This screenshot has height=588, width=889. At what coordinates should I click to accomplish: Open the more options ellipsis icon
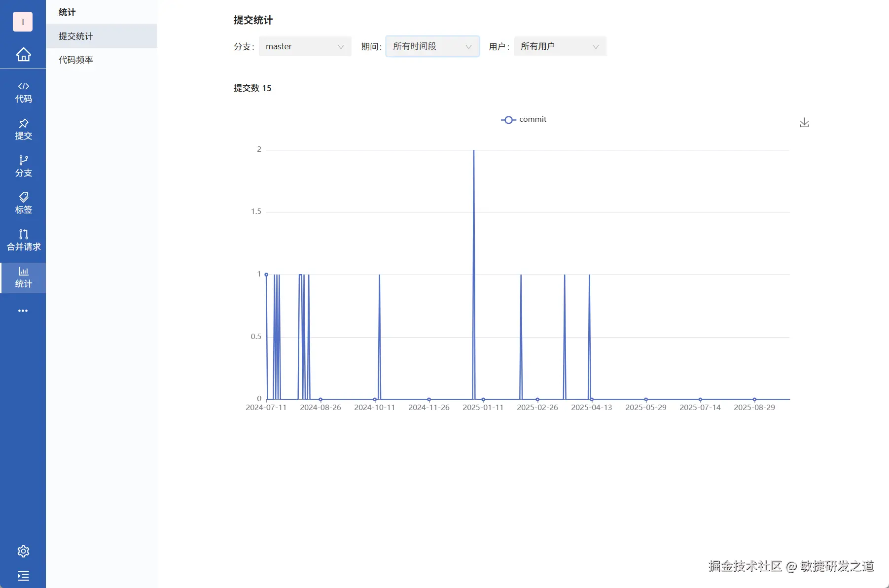point(23,311)
